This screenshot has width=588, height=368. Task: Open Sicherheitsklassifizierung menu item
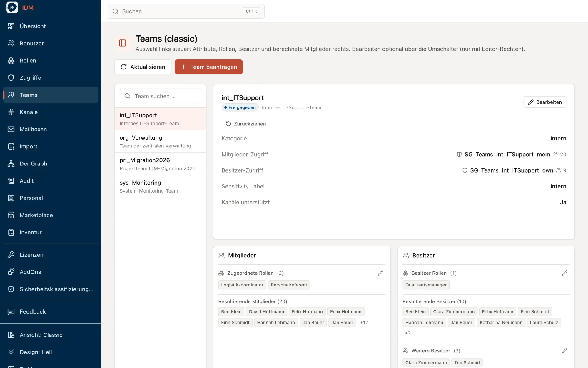point(51,289)
